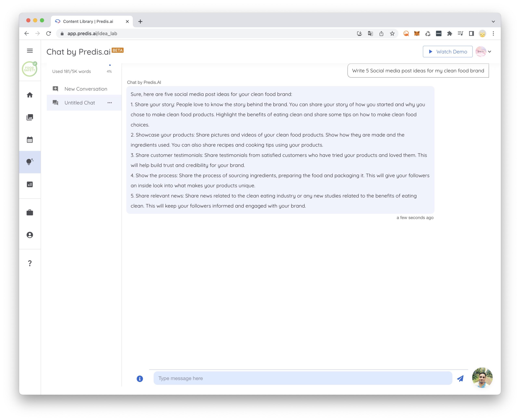Click the Food Safety brand logo

click(29, 69)
